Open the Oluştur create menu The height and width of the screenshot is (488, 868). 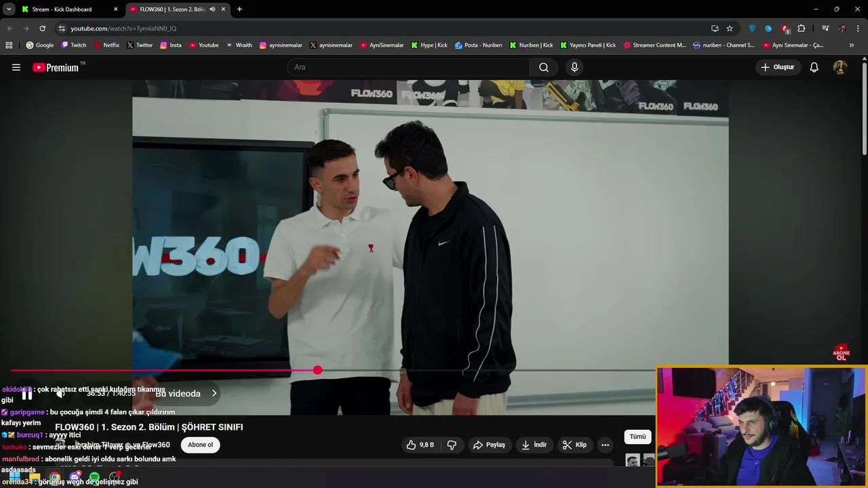coord(778,67)
